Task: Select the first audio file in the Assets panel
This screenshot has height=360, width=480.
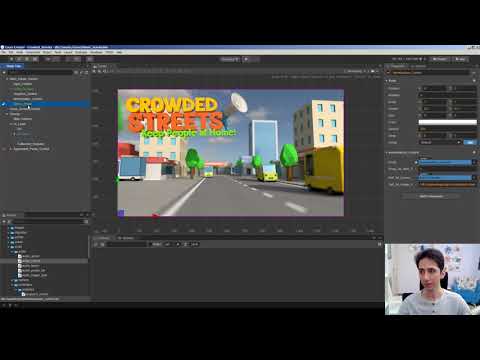Action: pyautogui.click(x=31, y=256)
